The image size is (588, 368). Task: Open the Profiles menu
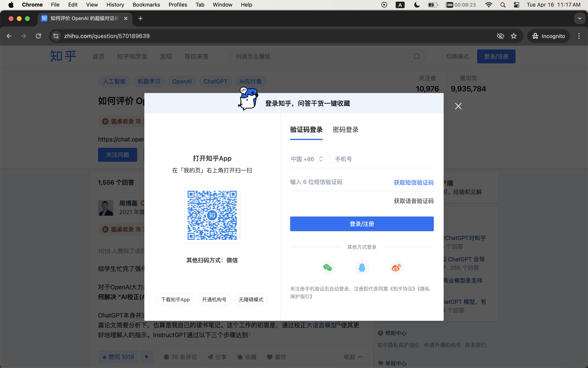click(x=178, y=5)
